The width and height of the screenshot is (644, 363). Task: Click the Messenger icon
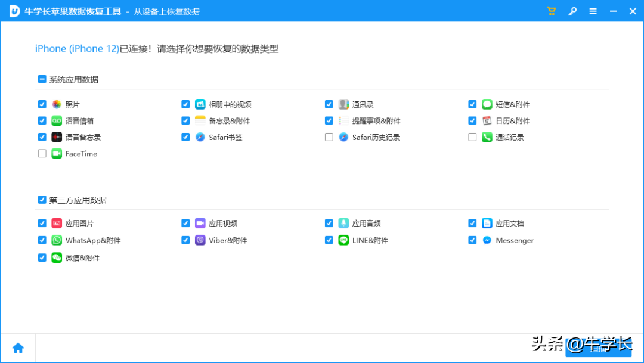coord(487,240)
